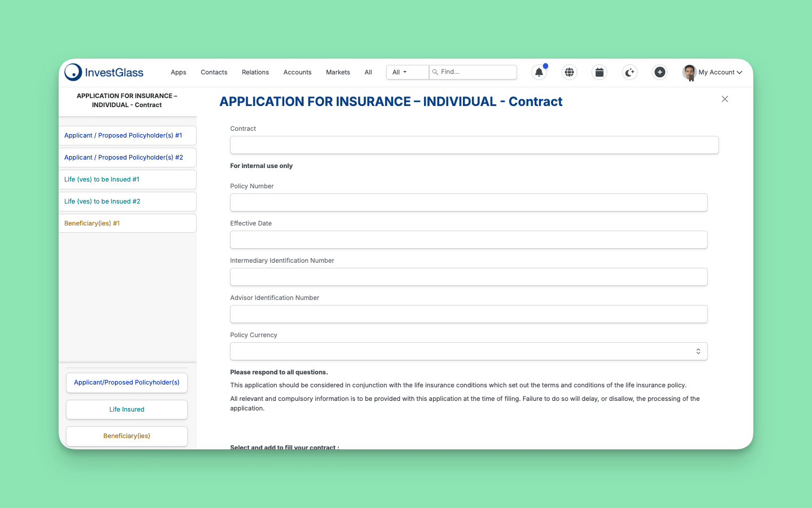The image size is (812, 508).
Task: Click the Intermediary Identification Number field
Action: (469, 277)
